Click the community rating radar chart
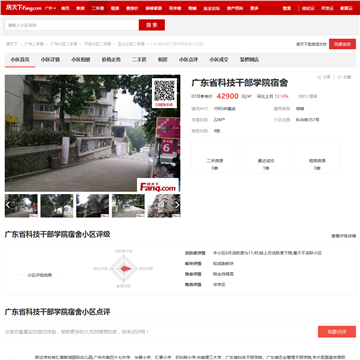 (x=124, y=268)
